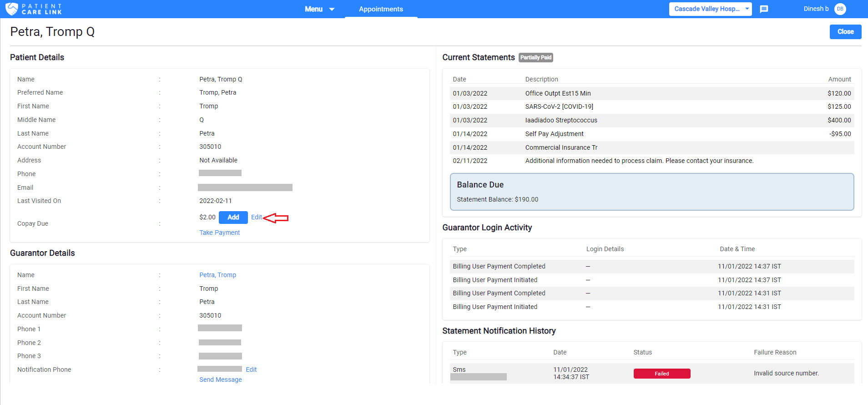868x405 pixels.
Task: Click the $2.00 copay value
Action: (x=207, y=217)
